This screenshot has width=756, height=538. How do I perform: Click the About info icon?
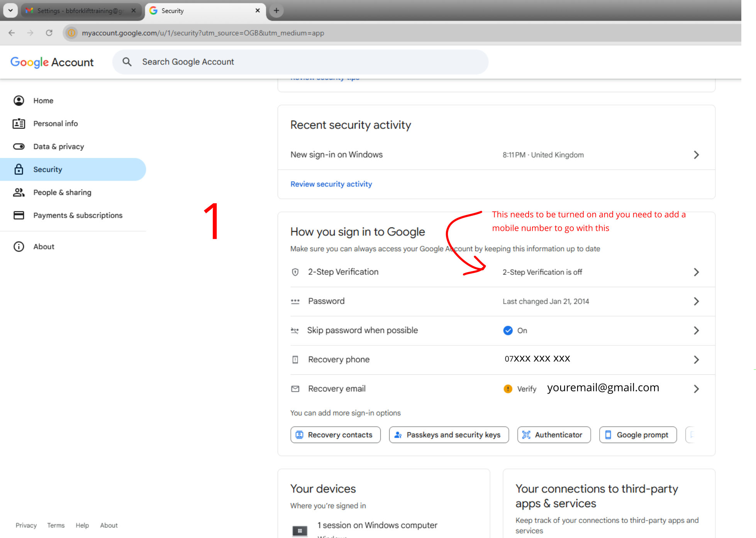coord(19,247)
